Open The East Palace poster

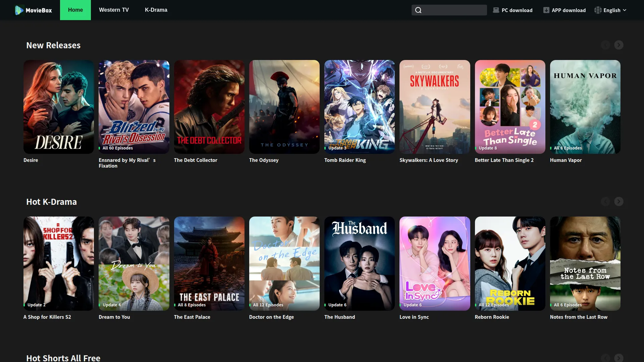click(x=209, y=263)
